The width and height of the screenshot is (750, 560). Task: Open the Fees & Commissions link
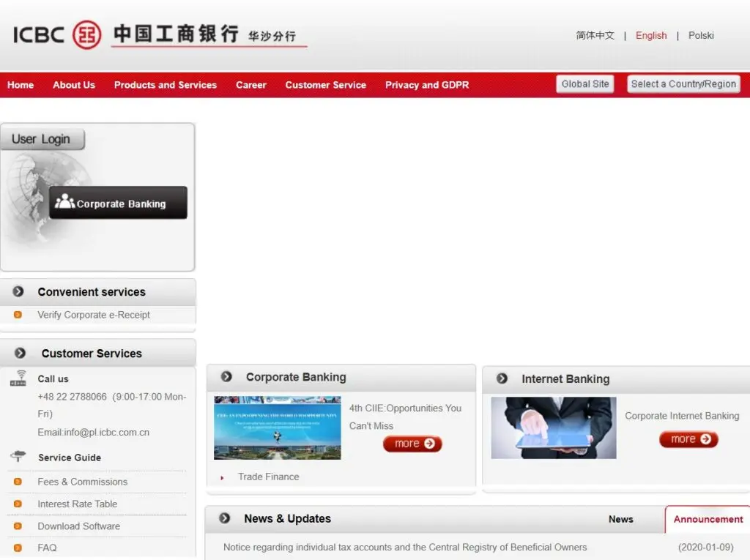tap(82, 482)
